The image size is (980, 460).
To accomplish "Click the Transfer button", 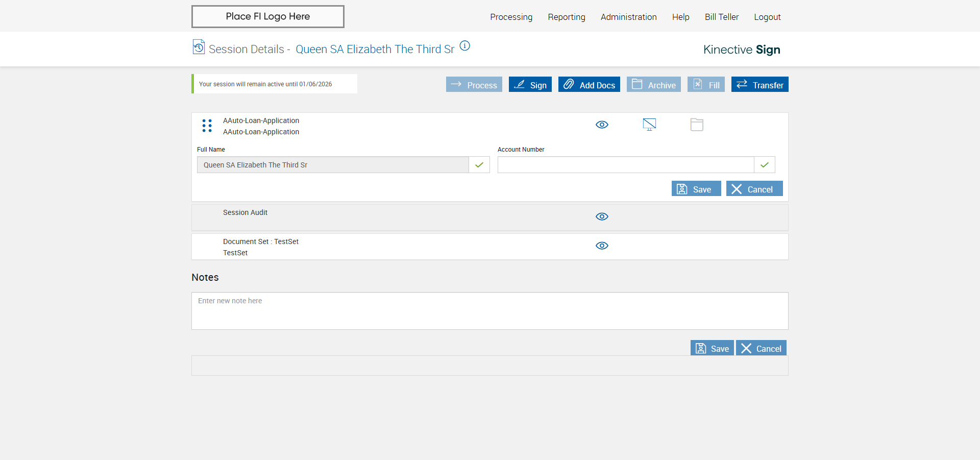I will pos(759,85).
